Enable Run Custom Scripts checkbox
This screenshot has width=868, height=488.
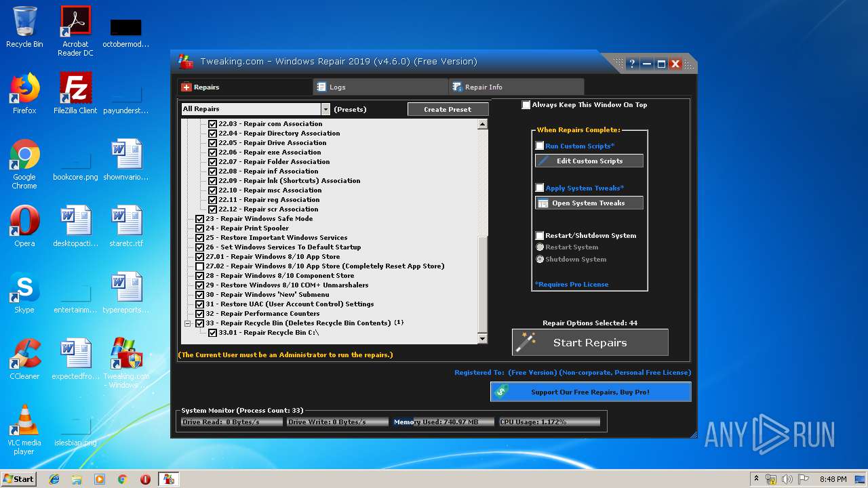pyautogui.click(x=539, y=146)
